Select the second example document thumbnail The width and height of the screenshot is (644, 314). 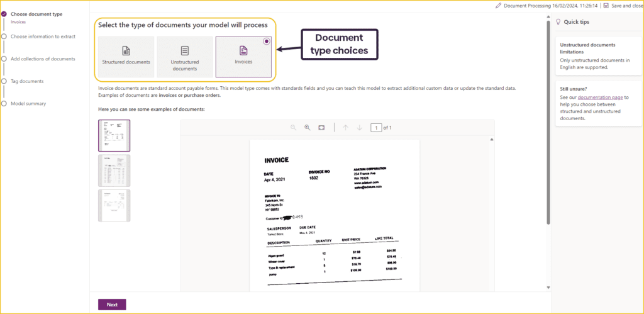tap(114, 171)
